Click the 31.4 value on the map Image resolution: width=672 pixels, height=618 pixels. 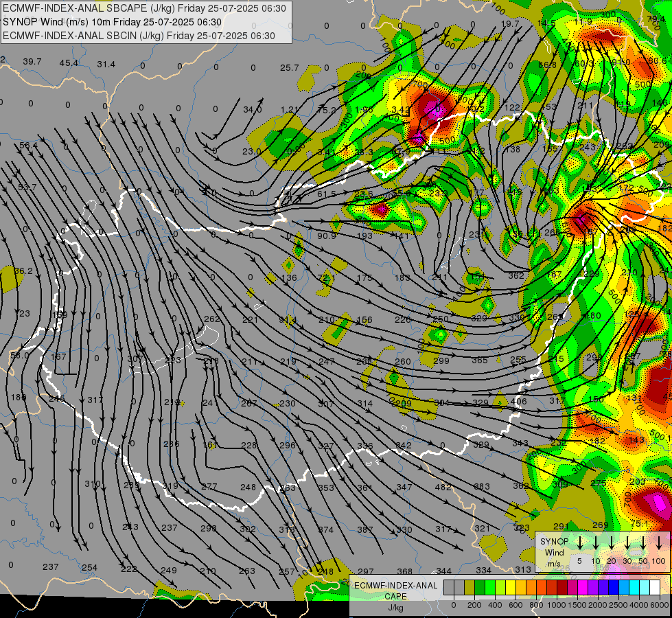click(x=106, y=65)
